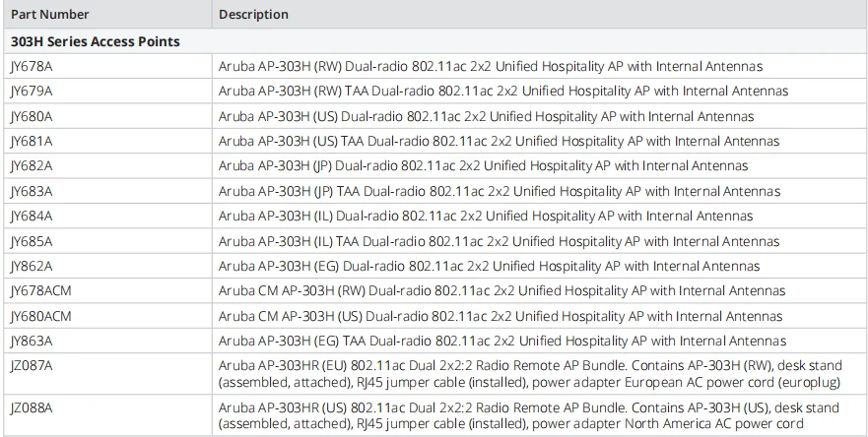Click part number JZ088A
The height and width of the screenshot is (437, 868).
[32, 407]
